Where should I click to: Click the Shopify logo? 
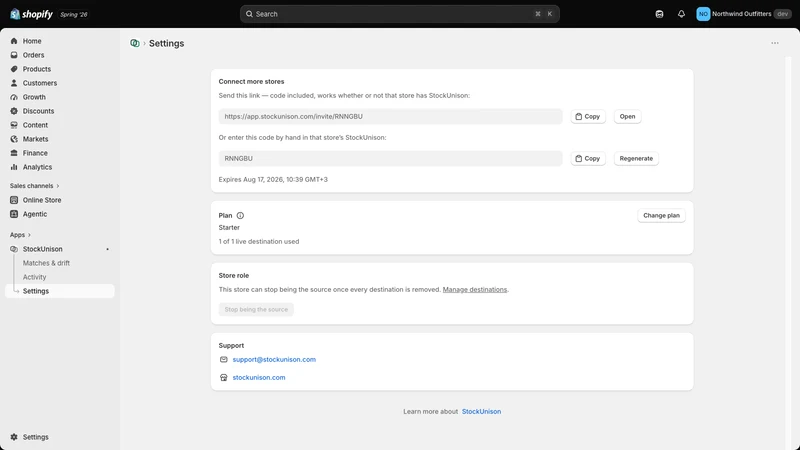tap(32, 14)
